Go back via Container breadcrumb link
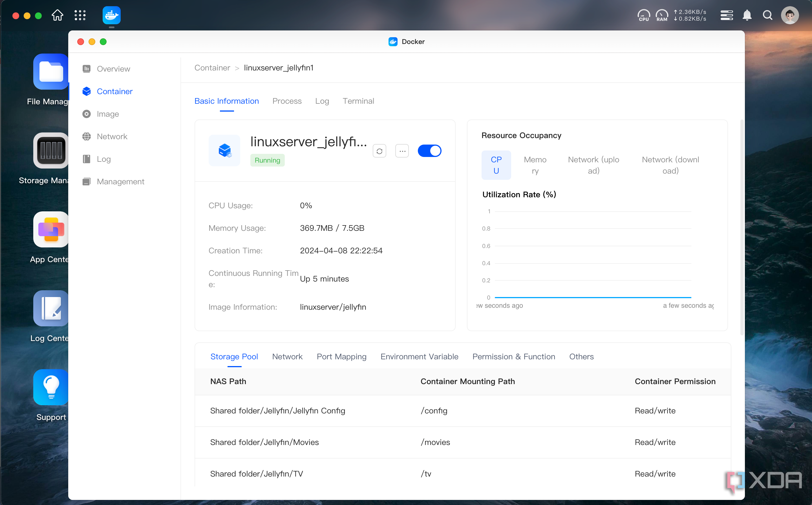812x505 pixels. click(x=212, y=68)
